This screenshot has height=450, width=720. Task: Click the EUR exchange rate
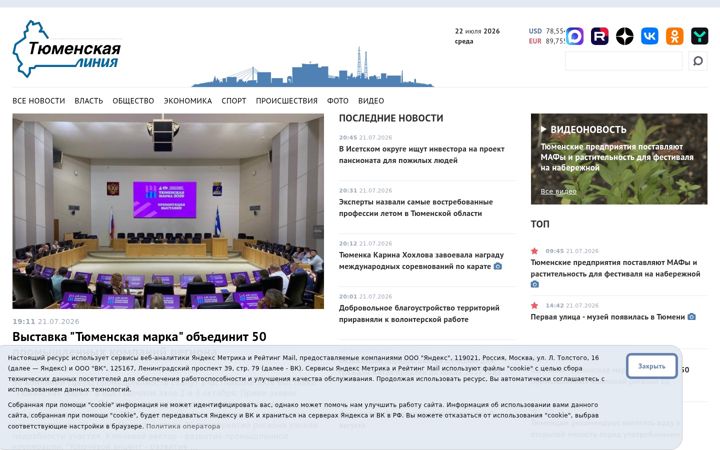click(x=546, y=41)
